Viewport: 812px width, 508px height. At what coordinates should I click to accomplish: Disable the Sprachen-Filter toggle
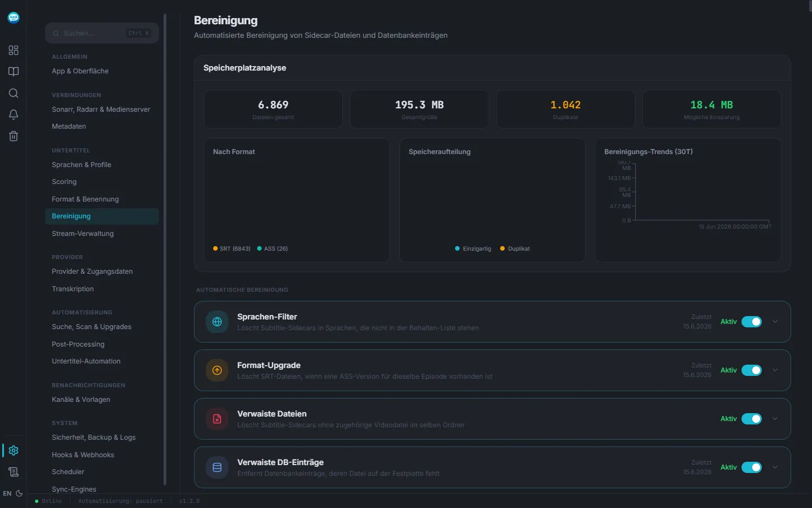[x=752, y=322]
